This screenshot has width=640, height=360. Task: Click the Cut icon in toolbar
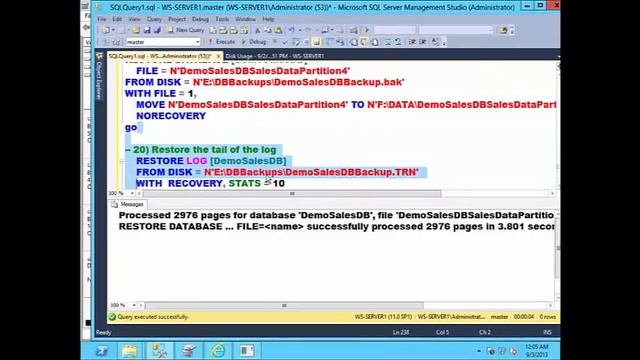tap(258, 30)
